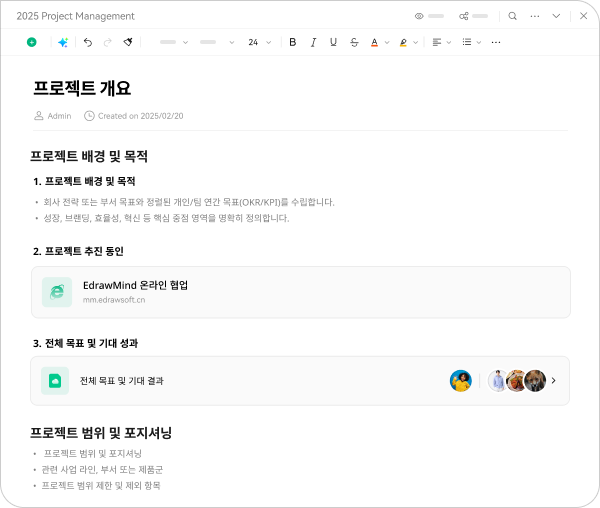
Task: Collapse panel with the header chevron
Action: (x=556, y=16)
